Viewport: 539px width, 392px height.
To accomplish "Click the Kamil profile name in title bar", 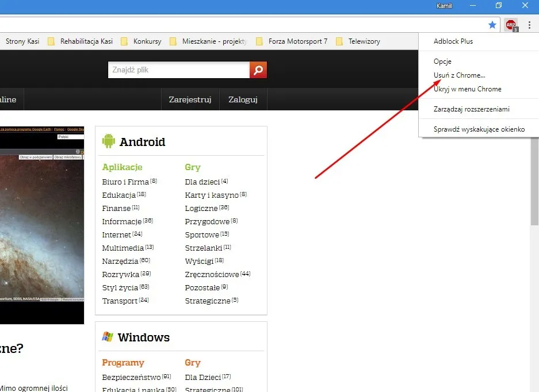I will coord(444,6).
